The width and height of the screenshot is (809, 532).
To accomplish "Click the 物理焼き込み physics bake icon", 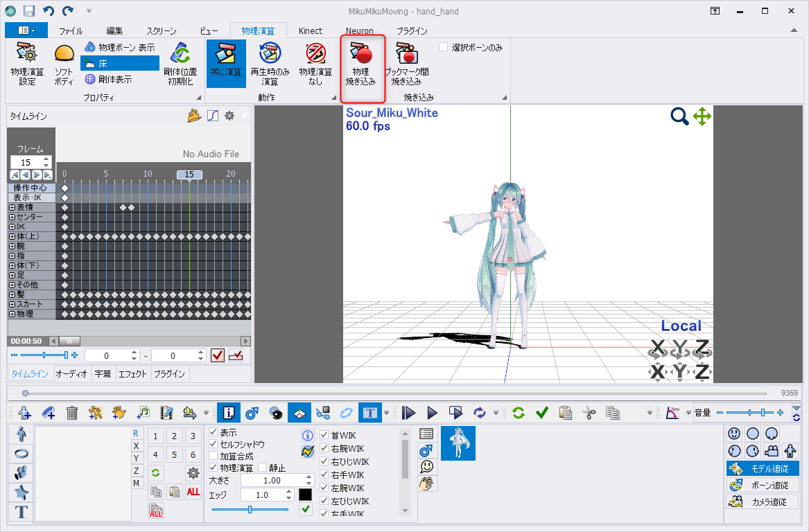I will (x=362, y=53).
